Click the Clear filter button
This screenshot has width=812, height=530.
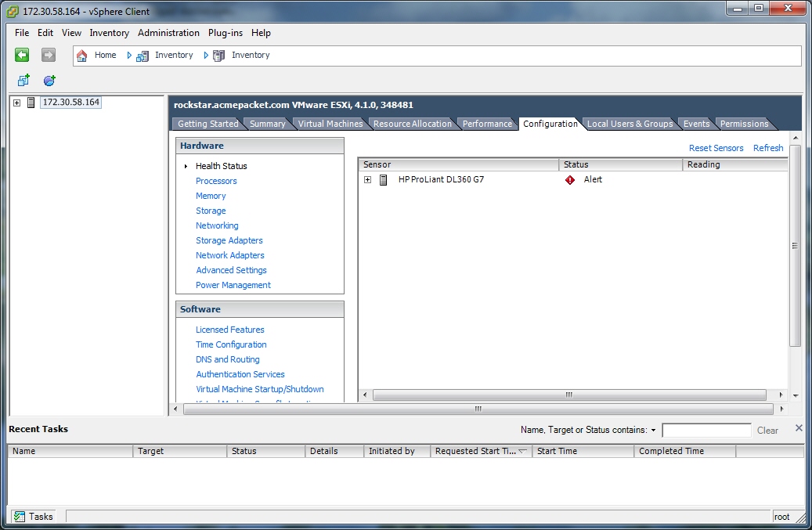[x=767, y=431]
